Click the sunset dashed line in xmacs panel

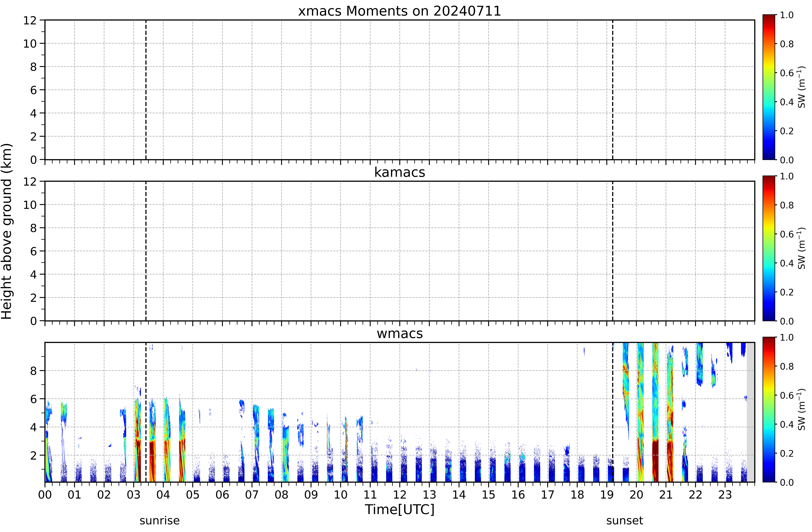(613, 90)
